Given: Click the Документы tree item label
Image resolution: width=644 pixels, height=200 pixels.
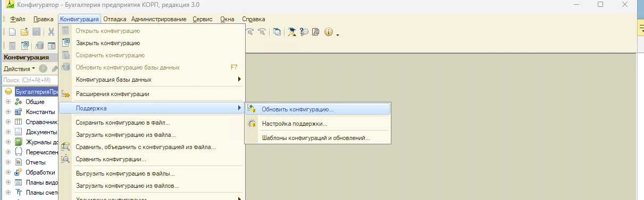Looking at the screenshot, I should pyautogui.click(x=41, y=132).
